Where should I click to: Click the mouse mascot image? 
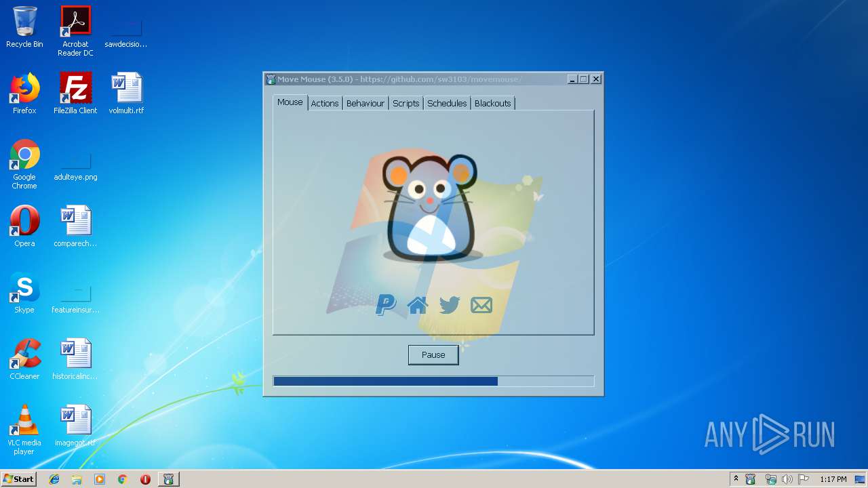click(x=431, y=207)
